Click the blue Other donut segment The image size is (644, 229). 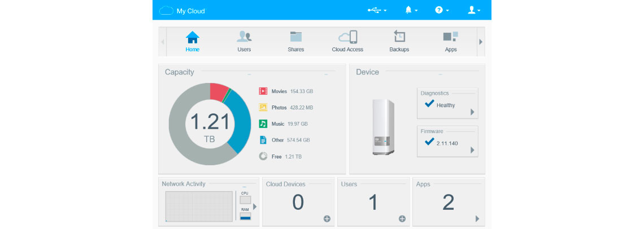pyautogui.click(x=241, y=123)
